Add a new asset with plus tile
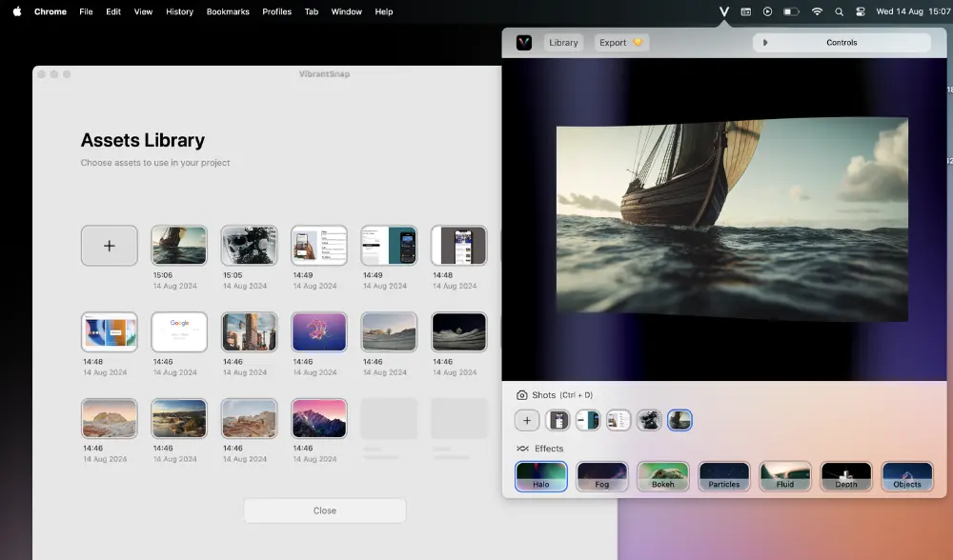This screenshot has width=953, height=560. point(110,246)
